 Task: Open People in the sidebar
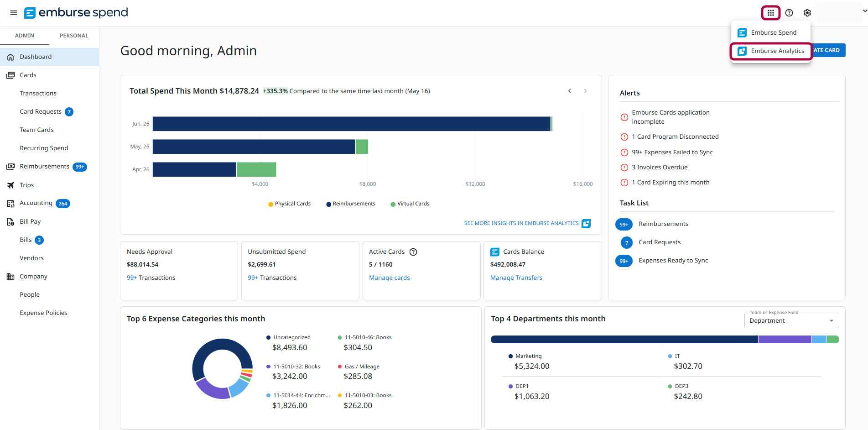(x=30, y=294)
